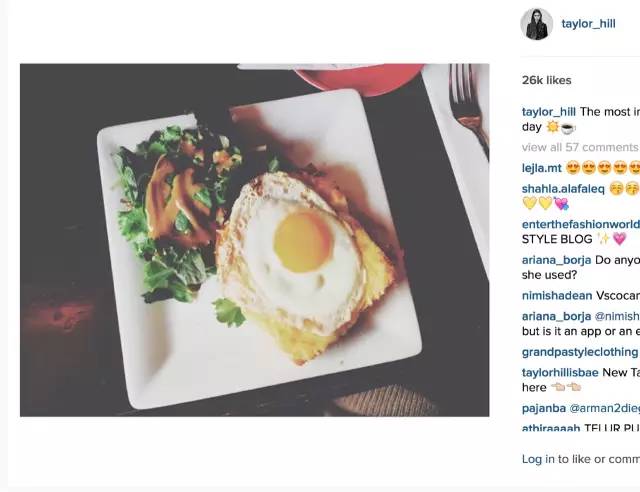Screen dimensions: 640x492
Task: Click the sun emoji in caption
Action: pyautogui.click(x=552, y=127)
